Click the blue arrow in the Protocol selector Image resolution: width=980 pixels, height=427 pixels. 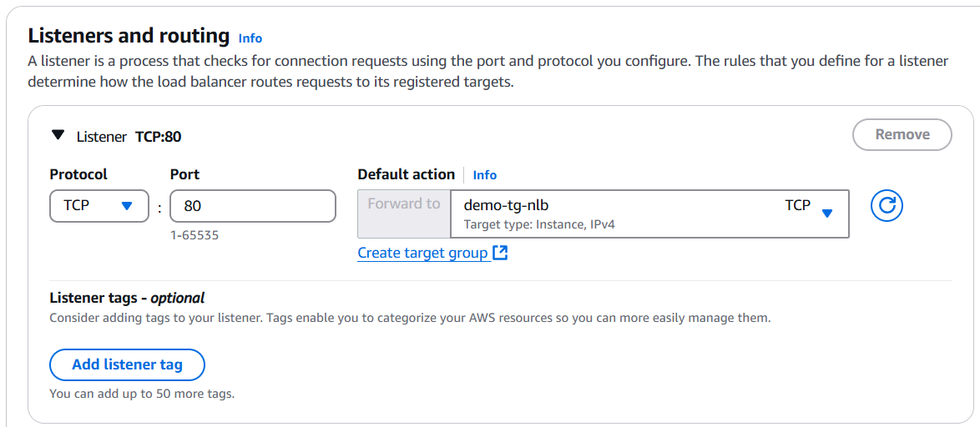(x=127, y=206)
